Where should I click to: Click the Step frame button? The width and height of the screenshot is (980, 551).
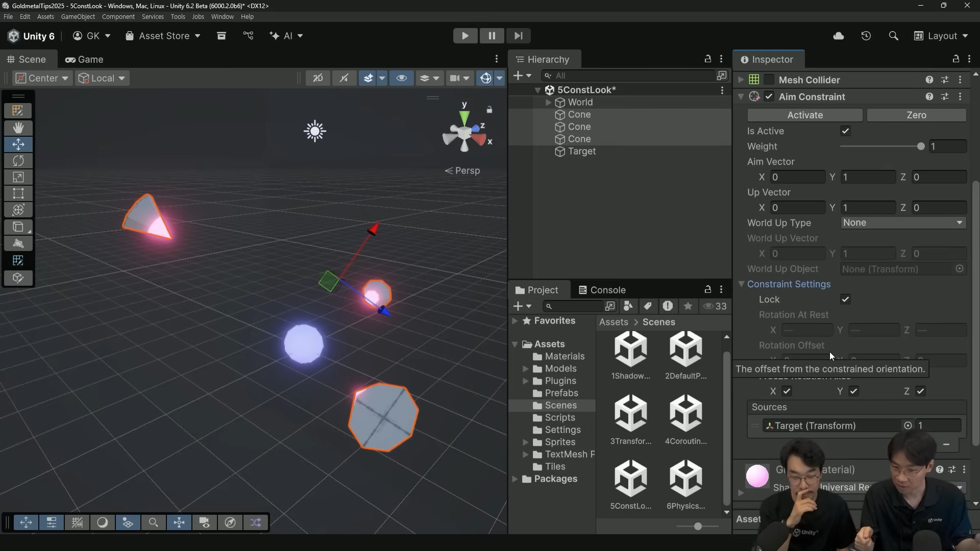(518, 36)
